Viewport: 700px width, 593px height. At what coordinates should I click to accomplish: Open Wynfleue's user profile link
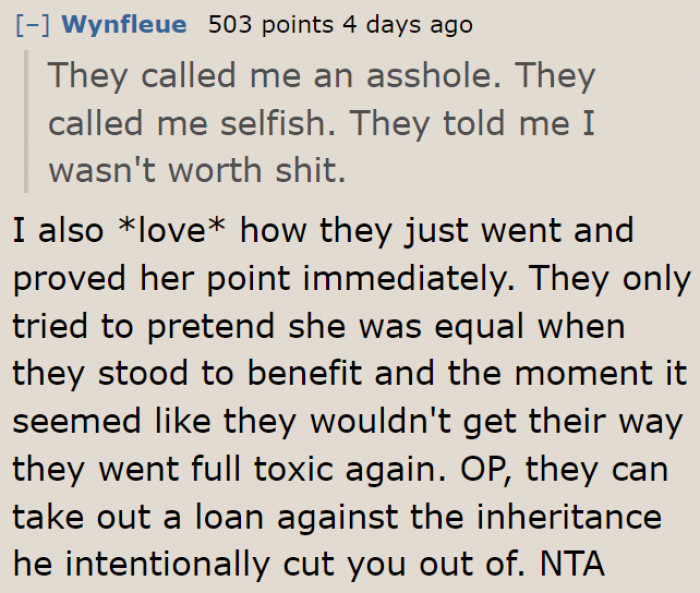[123, 24]
